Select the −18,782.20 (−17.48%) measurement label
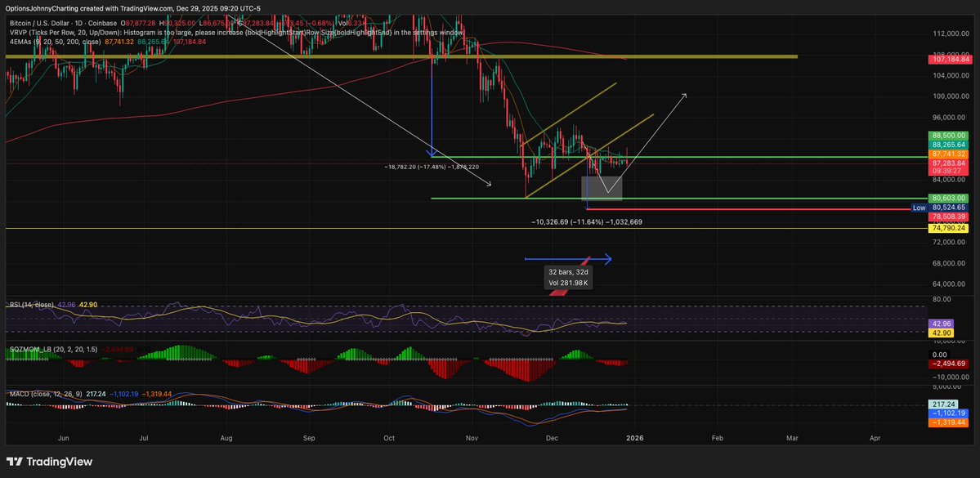 coord(432,168)
